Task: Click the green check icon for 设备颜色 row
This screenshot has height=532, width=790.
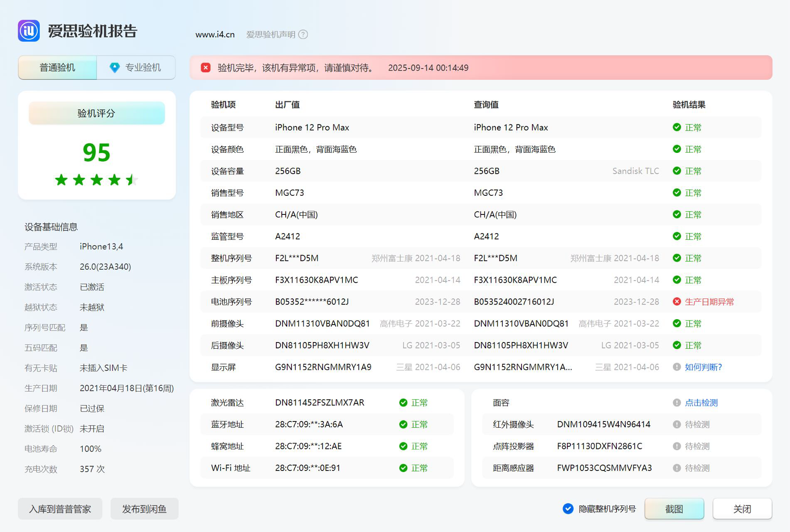Action: (x=677, y=149)
